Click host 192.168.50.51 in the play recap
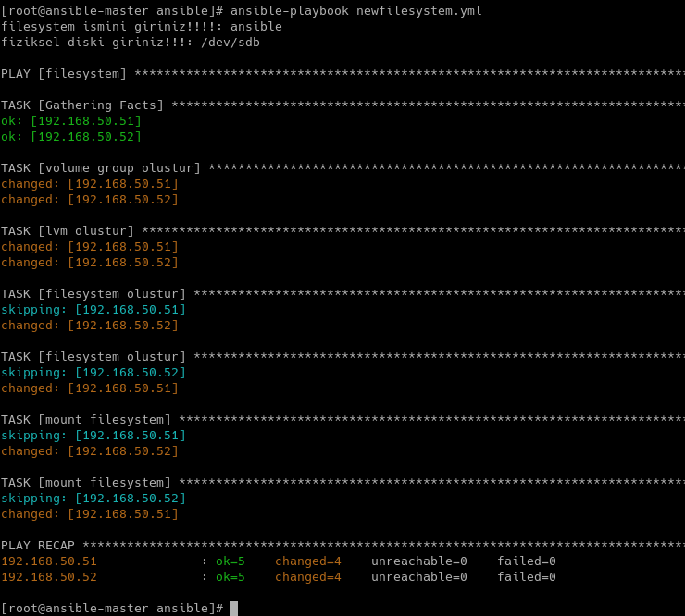Image resolution: width=685 pixels, height=616 pixels. (x=49, y=561)
